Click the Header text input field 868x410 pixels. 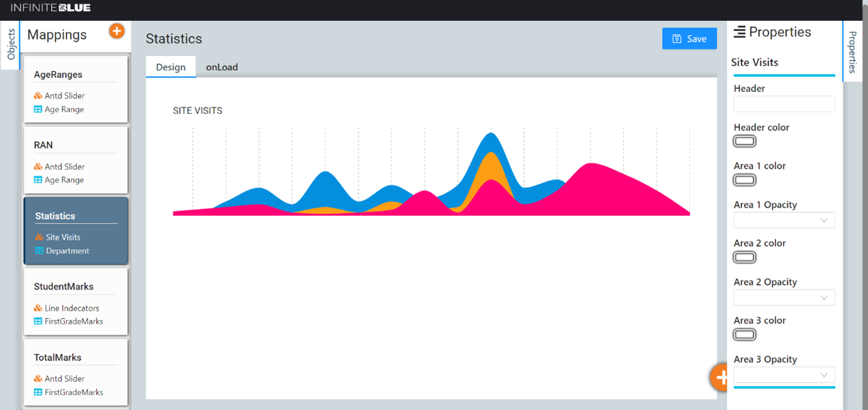(x=784, y=104)
